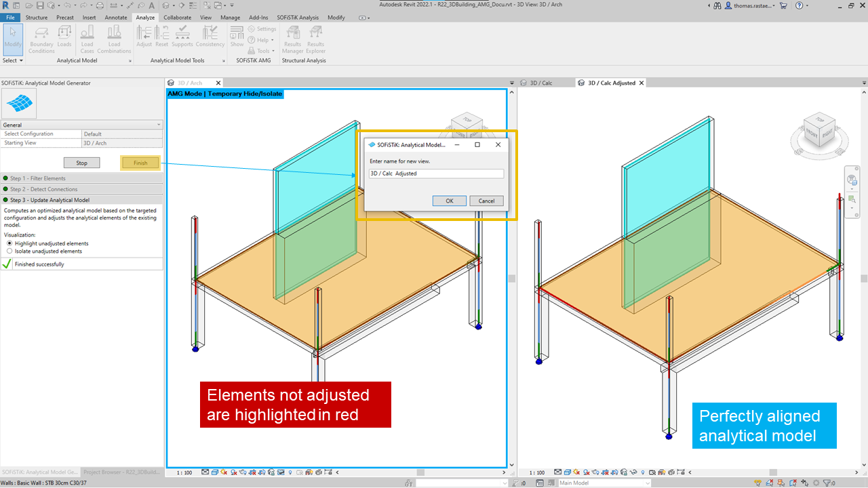Screen dimensions: 868x488
Task: Open Load Combinations
Action: (114, 39)
